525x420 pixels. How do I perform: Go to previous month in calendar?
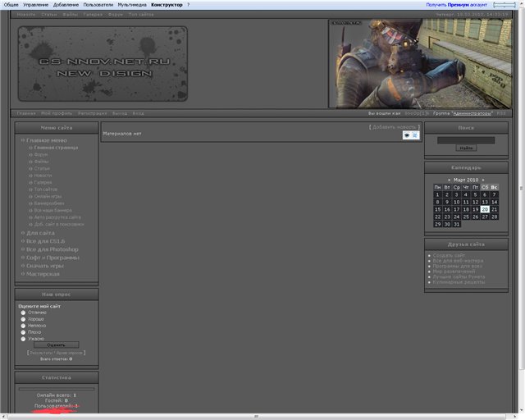click(x=449, y=180)
